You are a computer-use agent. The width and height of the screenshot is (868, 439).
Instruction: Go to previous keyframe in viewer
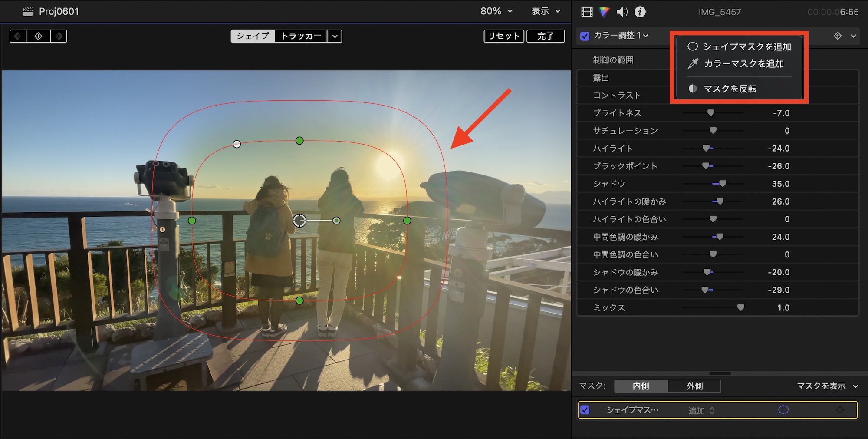pyautogui.click(x=18, y=36)
